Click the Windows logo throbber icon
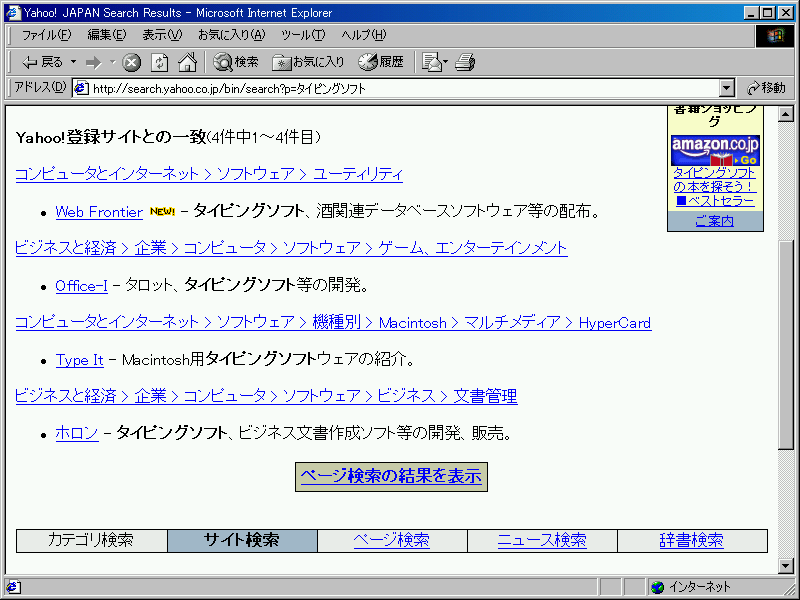 click(774, 36)
